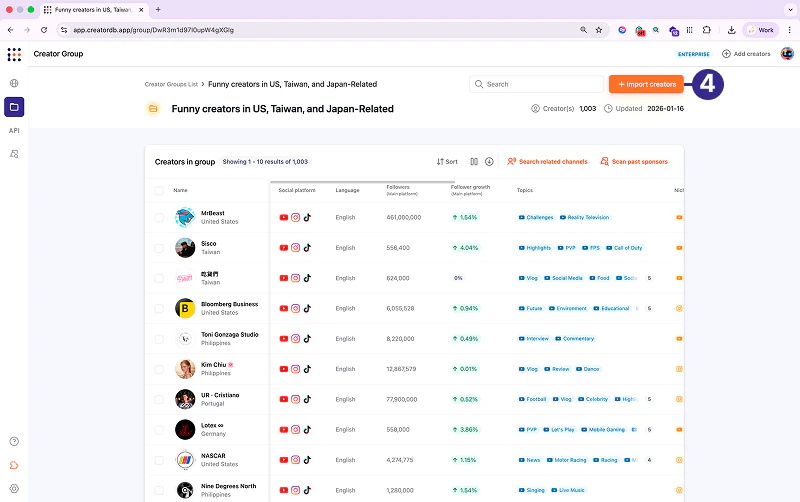Open the help question mark icon

(x=14, y=441)
